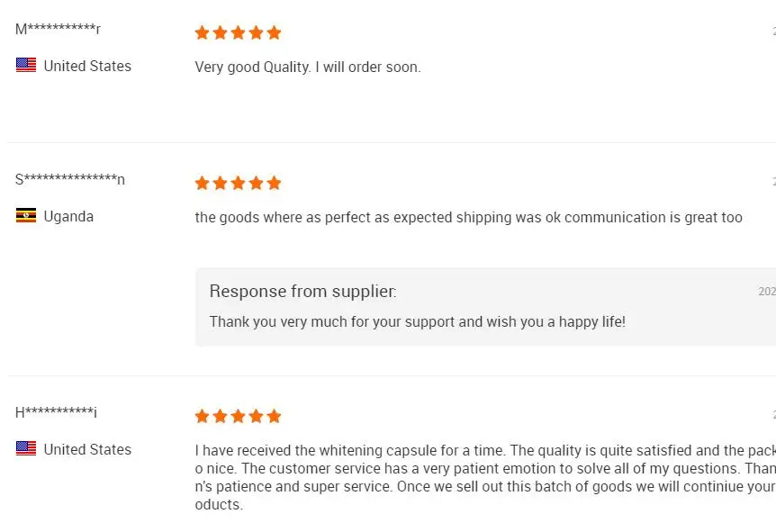Viewport: 776px width, 532px height.
Task: Click the review about goods being perfect
Action: click(468, 217)
